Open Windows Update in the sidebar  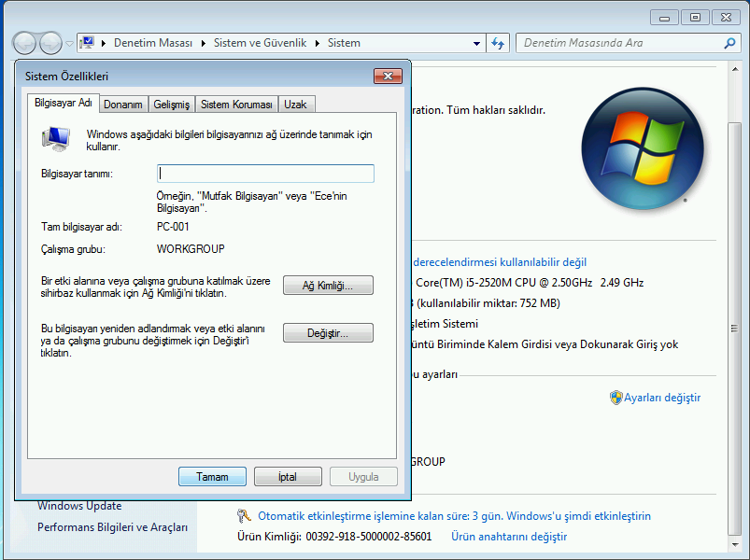(79, 506)
